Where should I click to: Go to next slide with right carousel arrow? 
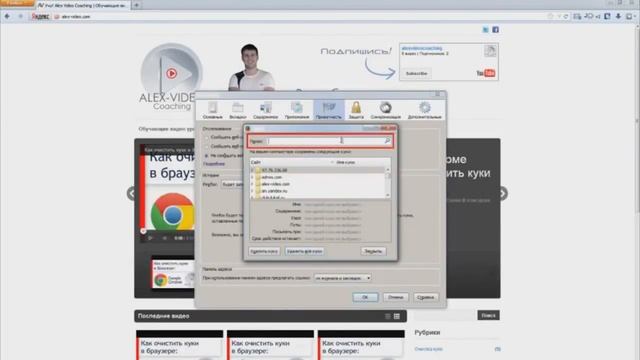[503, 193]
